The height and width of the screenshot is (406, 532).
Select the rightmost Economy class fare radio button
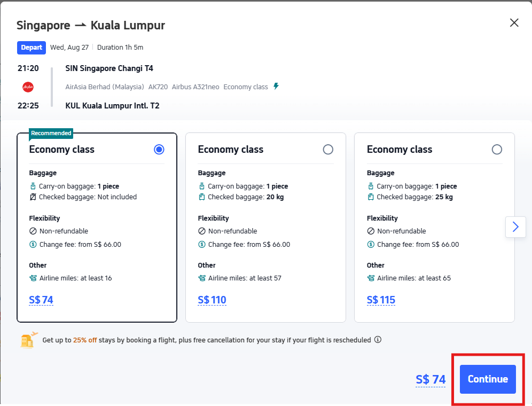pos(497,150)
